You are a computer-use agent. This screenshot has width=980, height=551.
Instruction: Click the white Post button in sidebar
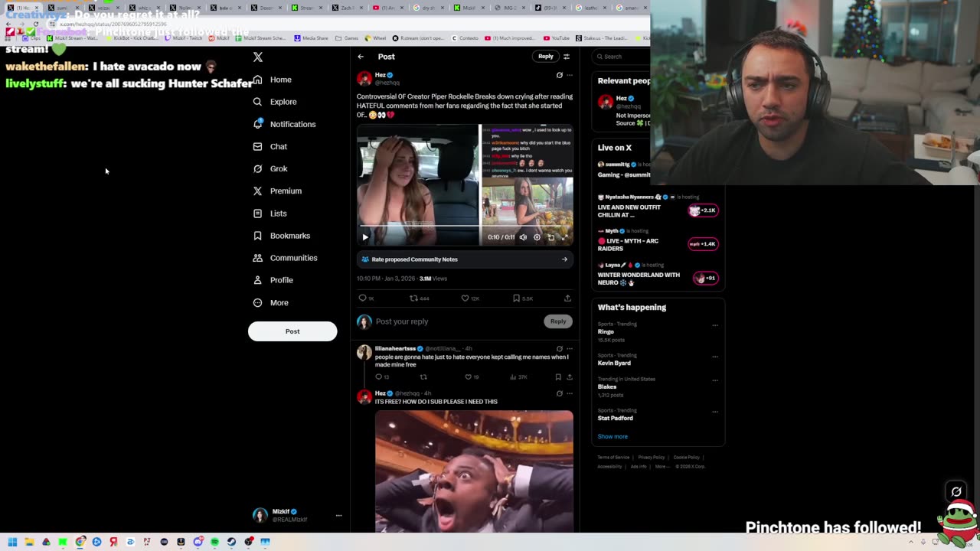292,331
